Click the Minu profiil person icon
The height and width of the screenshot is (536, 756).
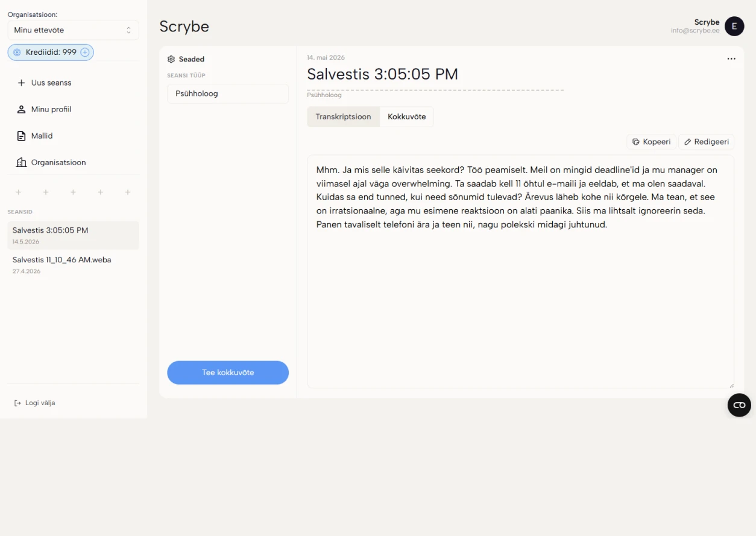tap(21, 109)
